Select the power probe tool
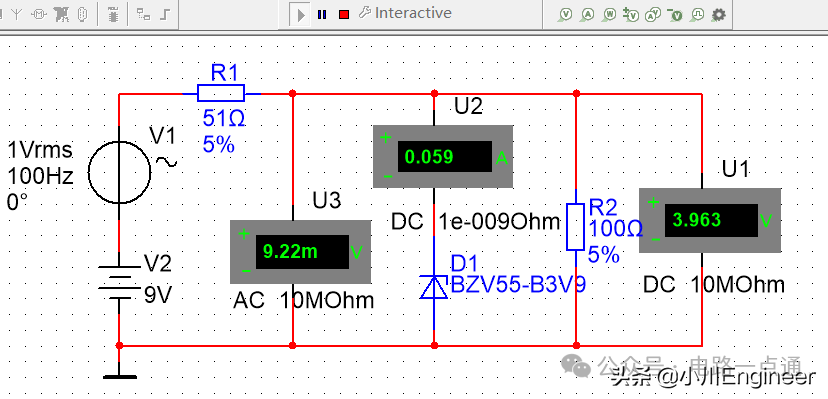The width and height of the screenshot is (828, 399). 610,15
